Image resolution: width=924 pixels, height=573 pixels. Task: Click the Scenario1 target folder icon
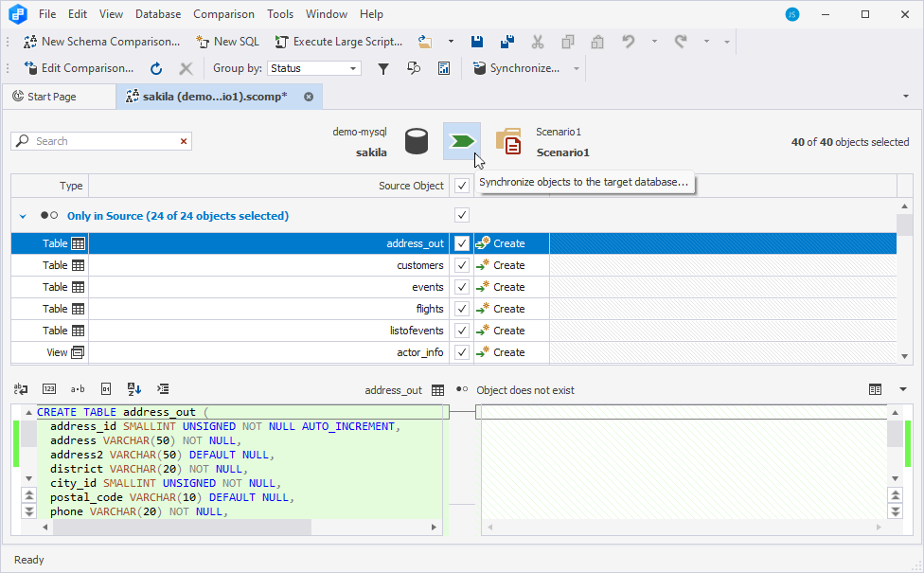[x=508, y=141]
